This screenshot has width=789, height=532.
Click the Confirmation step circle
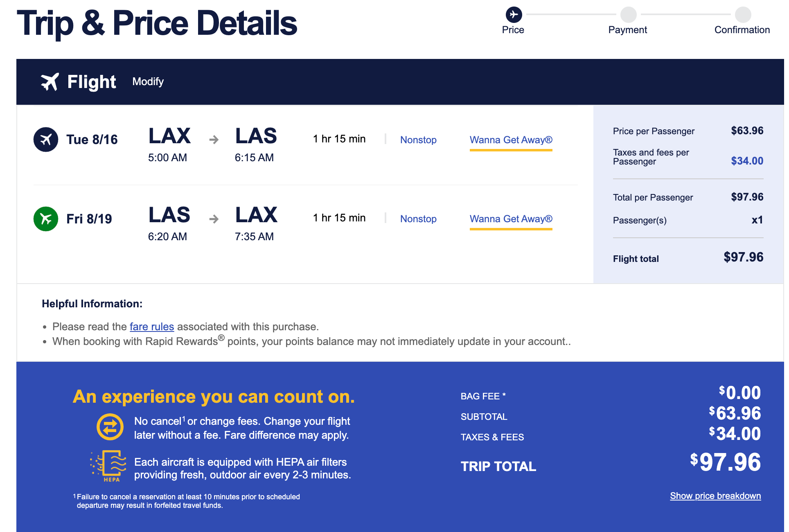click(743, 15)
